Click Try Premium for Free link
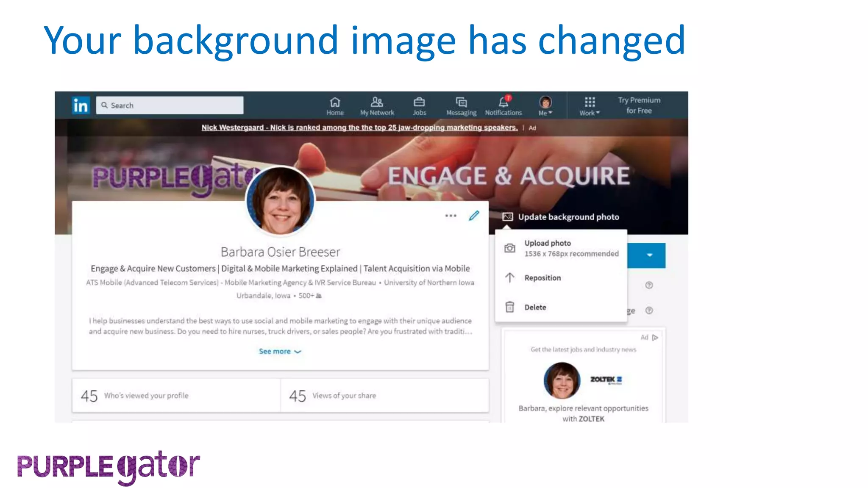 click(x=639, y=105)
